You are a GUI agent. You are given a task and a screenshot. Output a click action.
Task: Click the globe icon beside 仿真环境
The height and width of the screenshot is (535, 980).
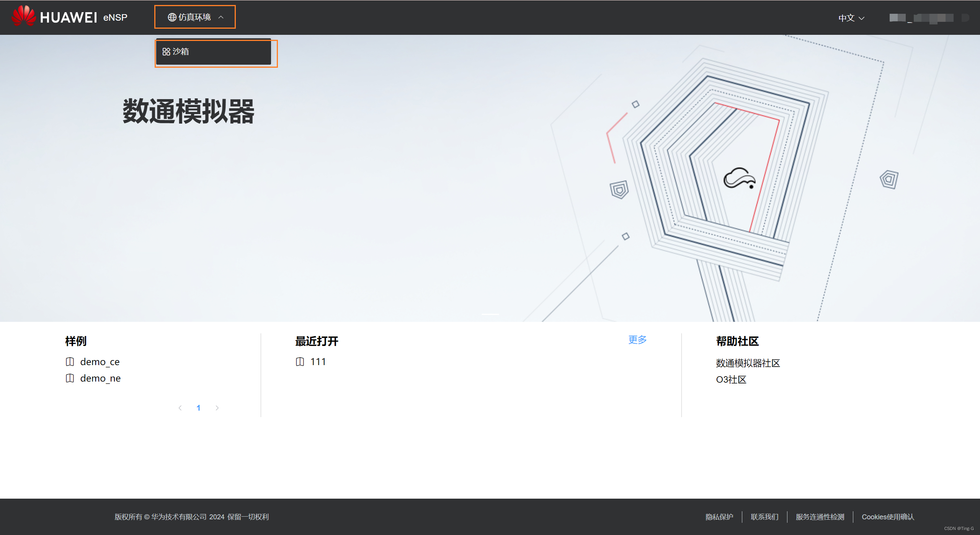pos(172,17)
